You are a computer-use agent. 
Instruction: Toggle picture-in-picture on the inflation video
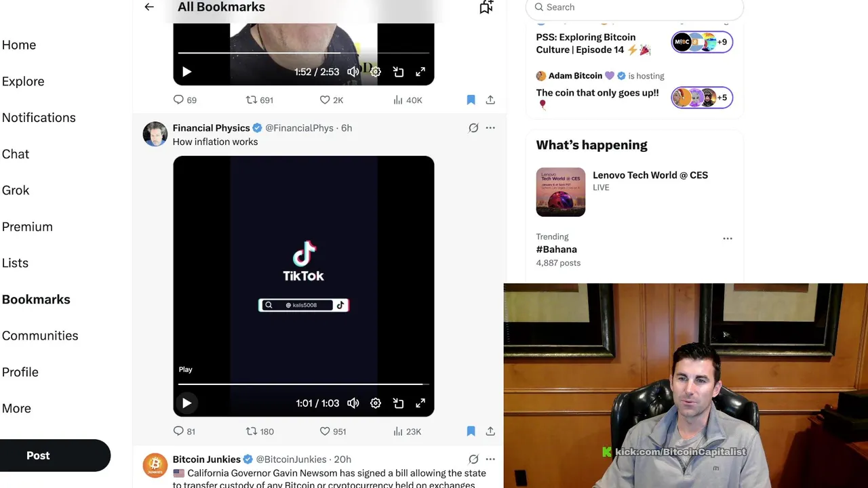coord(398,403)
